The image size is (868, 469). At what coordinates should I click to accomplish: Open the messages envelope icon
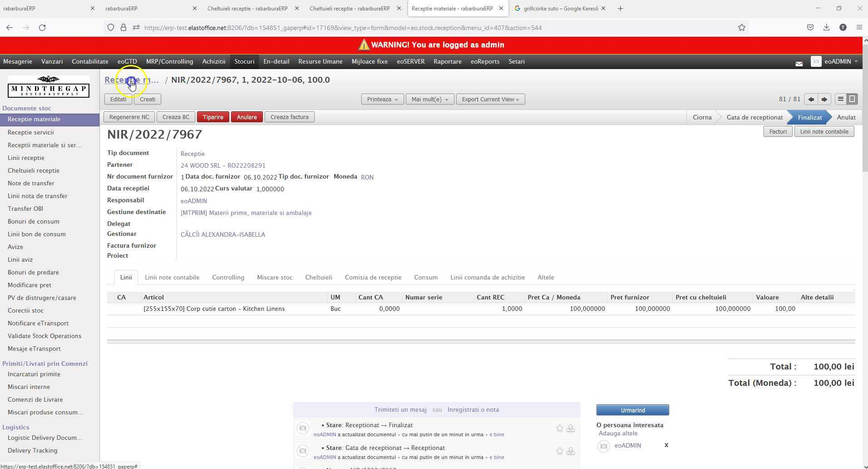(799, 64)
